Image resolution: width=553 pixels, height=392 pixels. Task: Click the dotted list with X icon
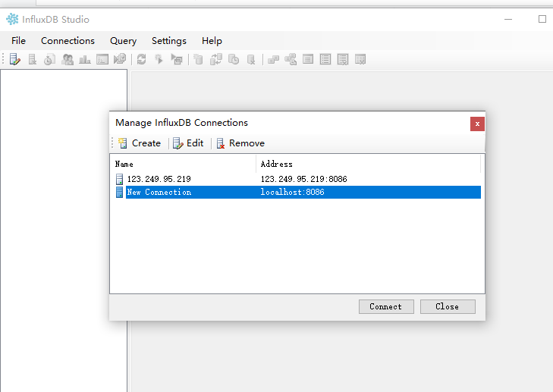pyautogui.click(x=343, y=59)
